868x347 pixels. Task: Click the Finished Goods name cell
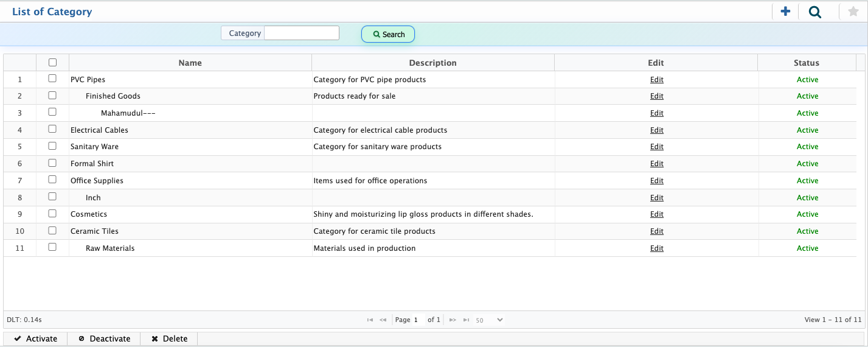point(190,96)
